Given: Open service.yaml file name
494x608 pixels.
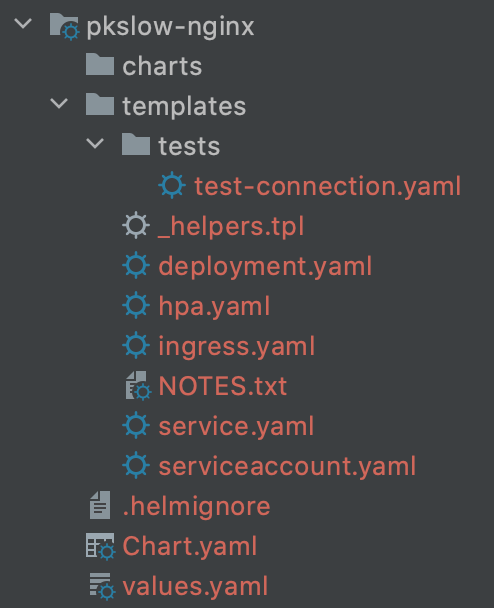Looking at the screenshot, I should click(236, 427).
